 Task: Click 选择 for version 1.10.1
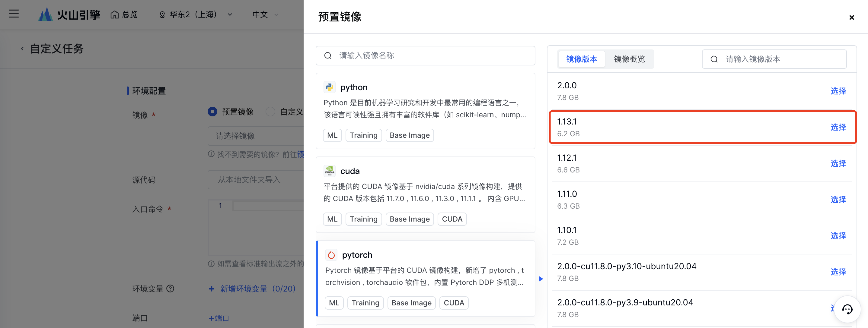coord(838,236)
